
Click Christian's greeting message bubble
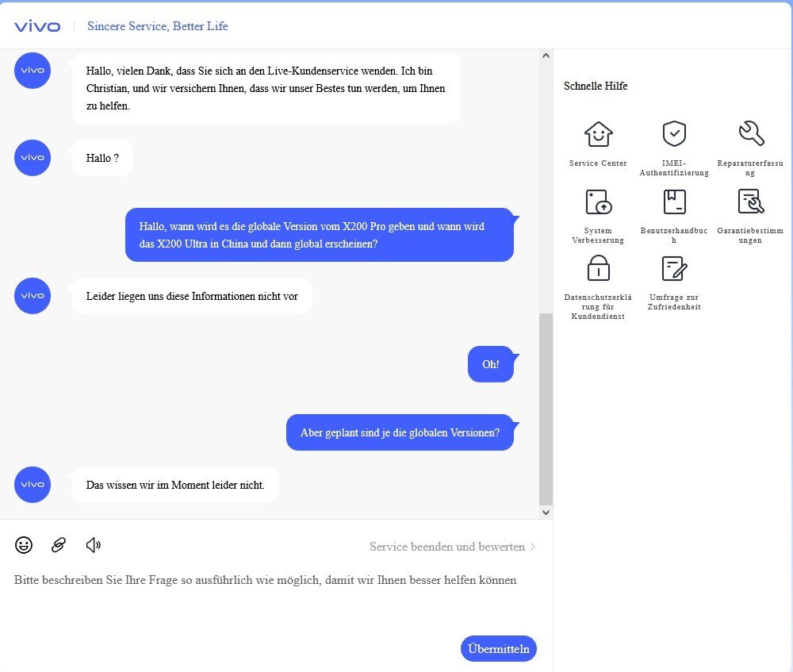pos(266,88)
